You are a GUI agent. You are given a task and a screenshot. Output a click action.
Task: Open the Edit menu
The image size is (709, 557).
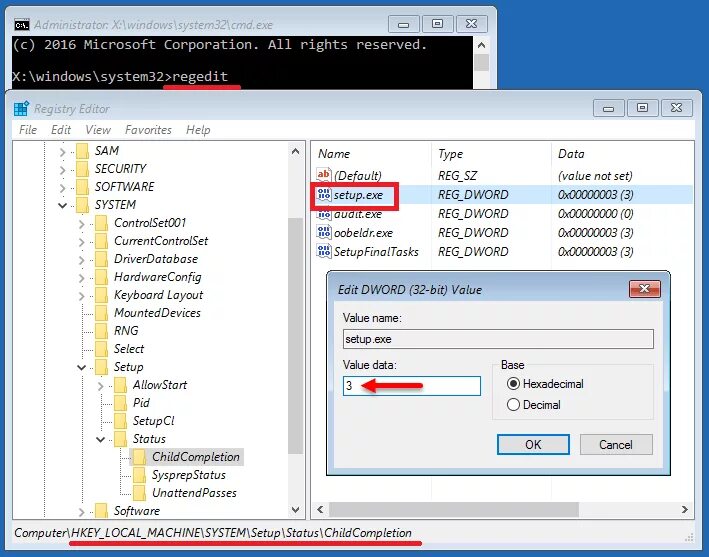pos(61,130)
